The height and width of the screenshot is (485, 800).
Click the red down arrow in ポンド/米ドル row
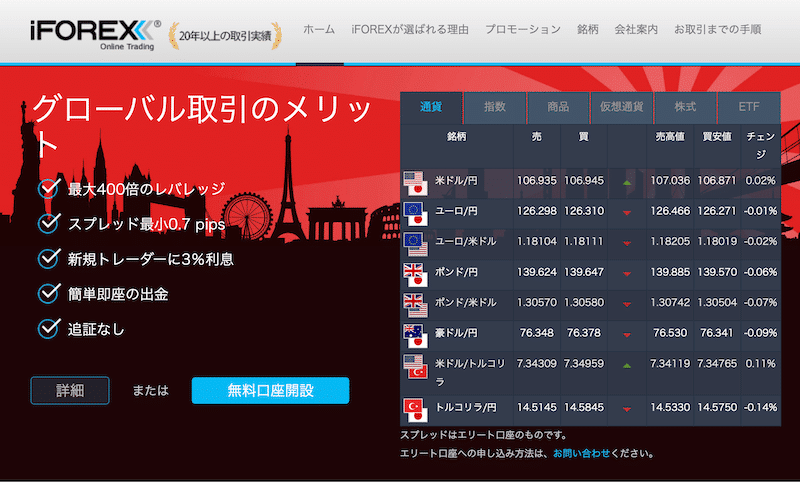tap(627, 304)
